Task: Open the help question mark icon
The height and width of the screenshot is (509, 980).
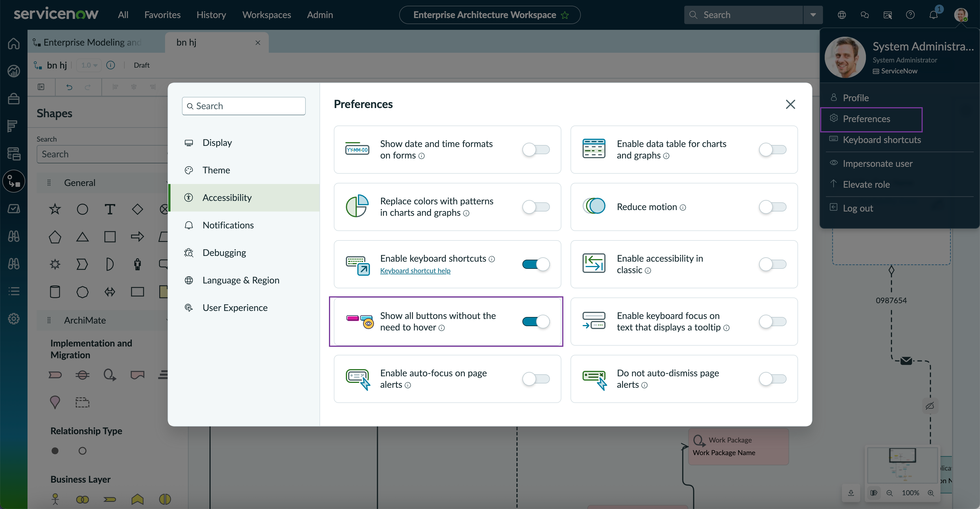Action: 910,15
